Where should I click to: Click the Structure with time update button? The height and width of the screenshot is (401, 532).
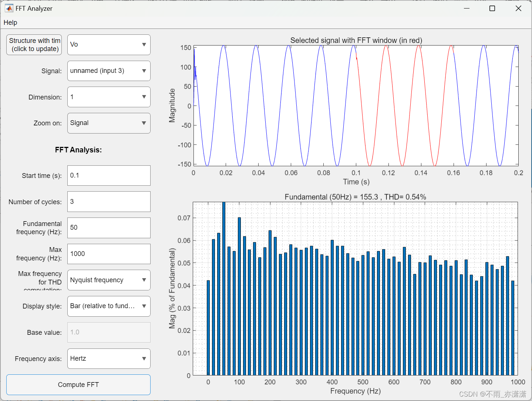[x=34, y=45]
